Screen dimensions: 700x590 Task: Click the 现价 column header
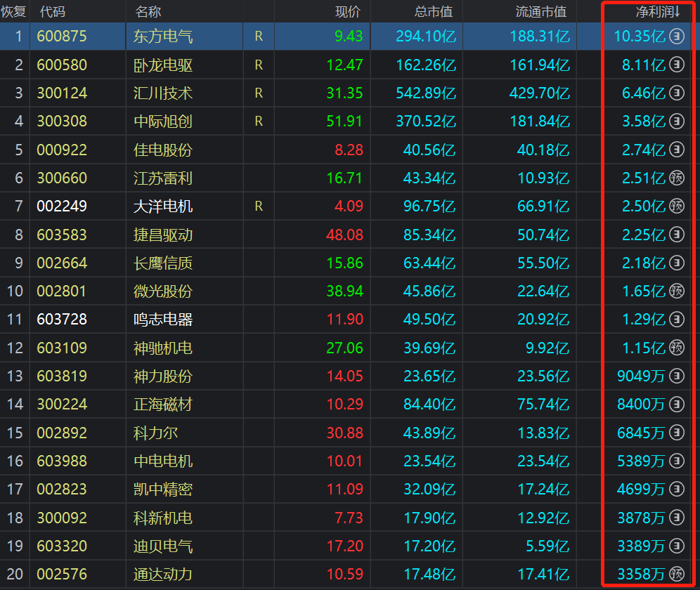[x=347, y=12]
